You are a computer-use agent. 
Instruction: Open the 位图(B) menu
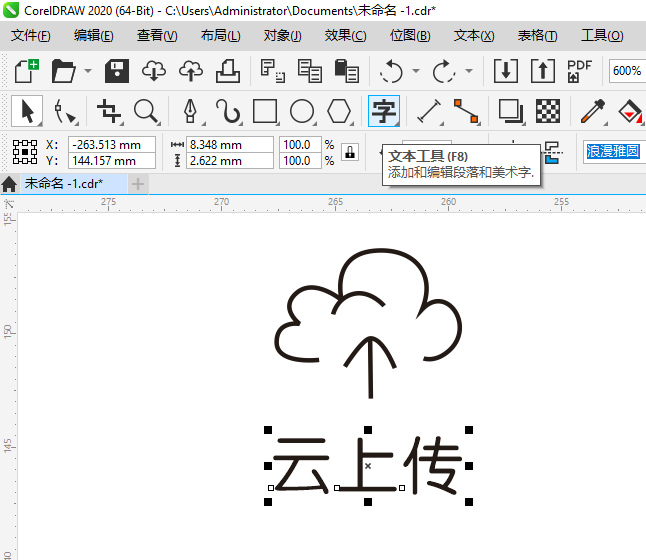[x=410, y=35]
